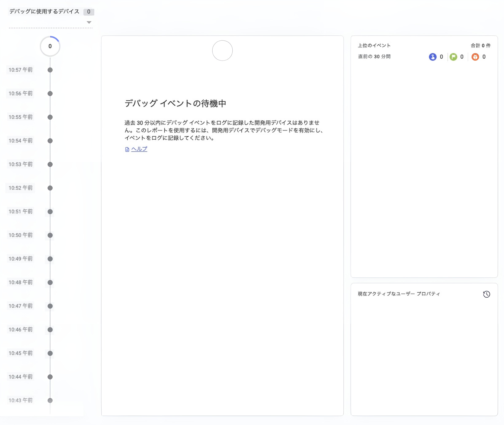The width and height of the screenshot is (504, 425).
Task: Select the 10:54 午前 timeline marker
Action: click(x=50, y=141)
